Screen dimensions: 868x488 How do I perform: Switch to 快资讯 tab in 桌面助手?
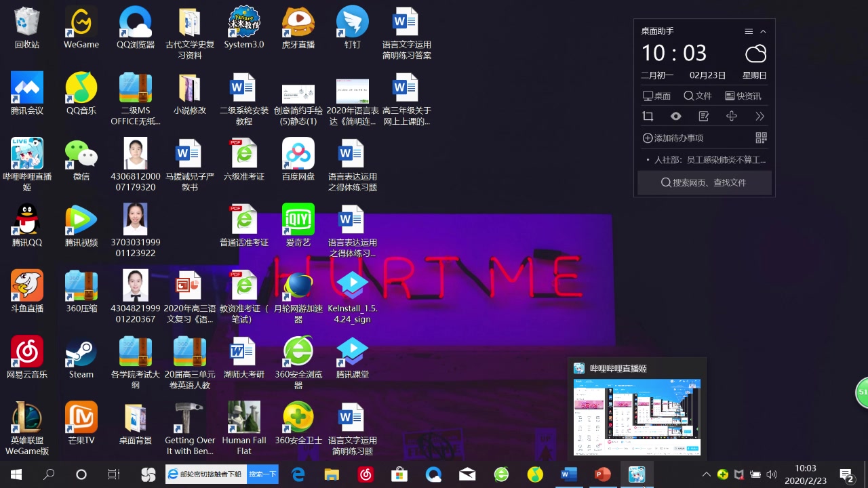[x=743, y=96]
